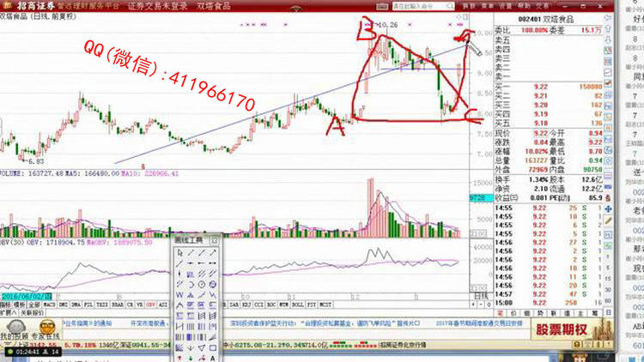Viewport: 644px width, 362px height.
Task: Select the KDJ indicator tab
Action: coord(246,305)
